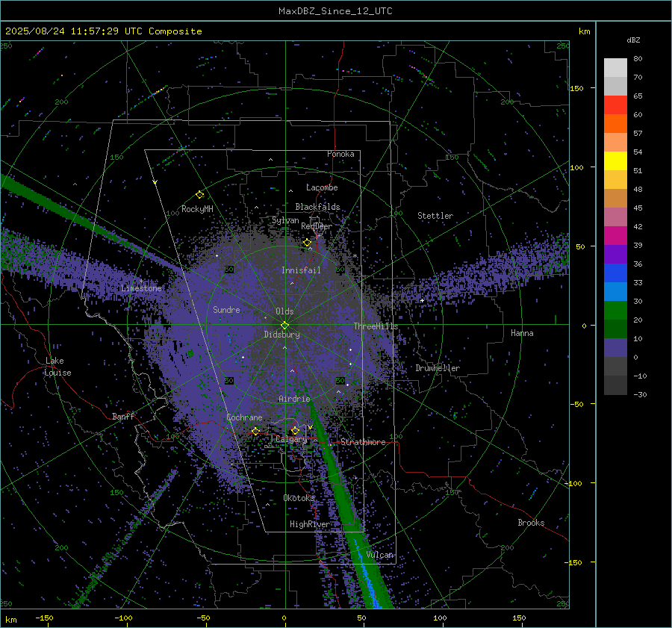
Task: Click the 80 value on the dBZ legend
Action: 638,59
